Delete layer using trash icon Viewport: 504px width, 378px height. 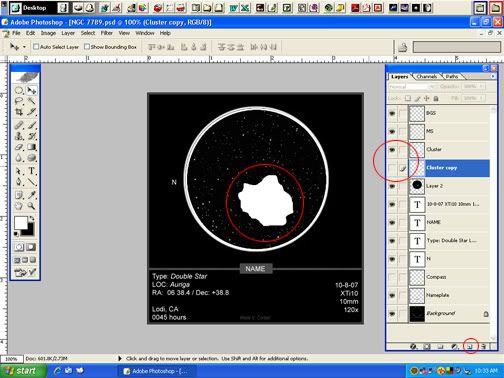pos(483,347)
